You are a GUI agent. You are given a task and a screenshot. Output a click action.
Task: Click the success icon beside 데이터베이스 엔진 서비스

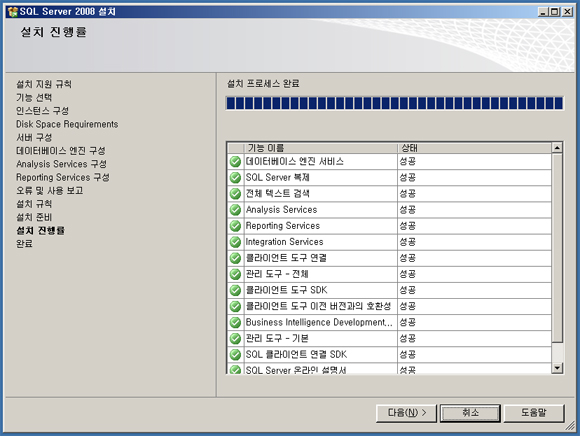(x=235, y=162)
